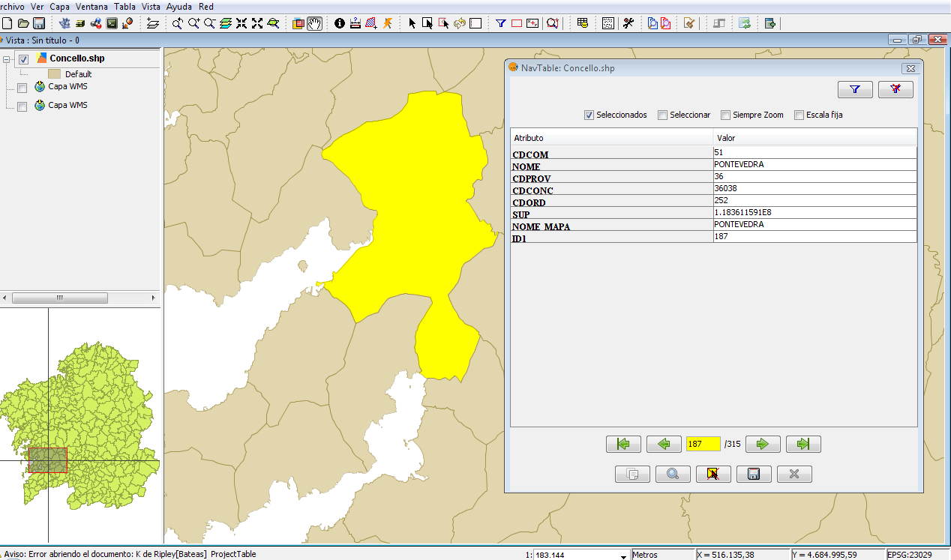Select the Measure distance ruler tool
Image resolution: width=951 pixels, height=560 pixels.
tap(355, 23)
